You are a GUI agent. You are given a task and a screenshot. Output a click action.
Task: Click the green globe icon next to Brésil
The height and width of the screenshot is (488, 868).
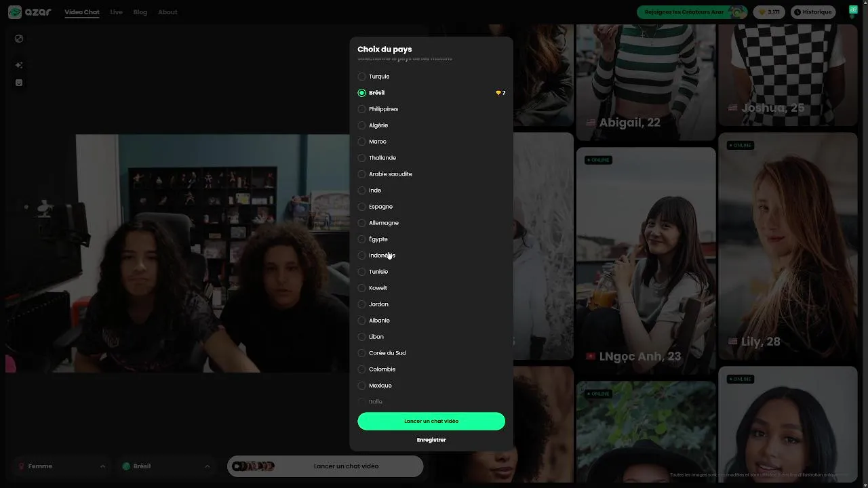click(126, 466)
